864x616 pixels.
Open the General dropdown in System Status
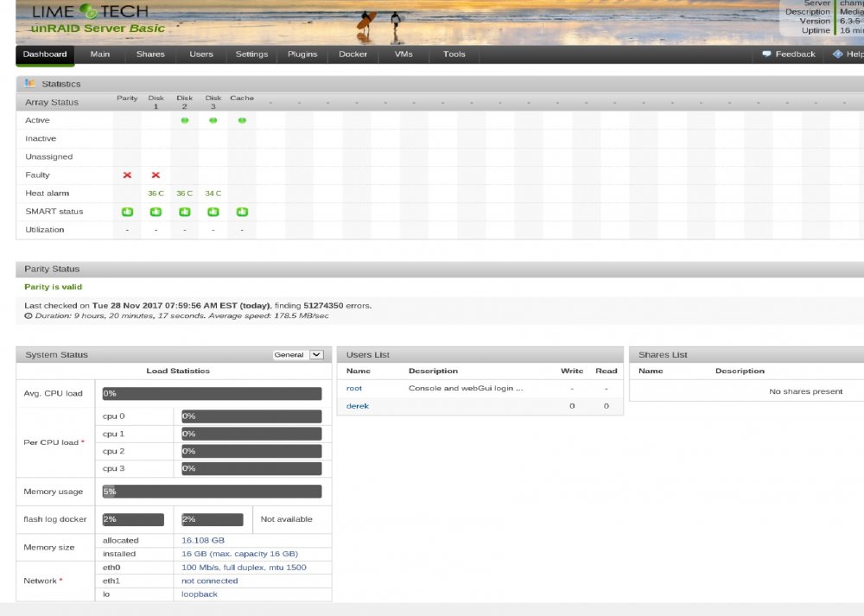pos(298,355)
